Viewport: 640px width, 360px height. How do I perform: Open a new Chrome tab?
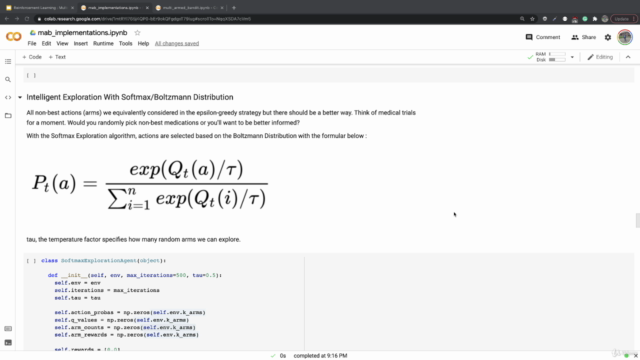pos(234,7)
